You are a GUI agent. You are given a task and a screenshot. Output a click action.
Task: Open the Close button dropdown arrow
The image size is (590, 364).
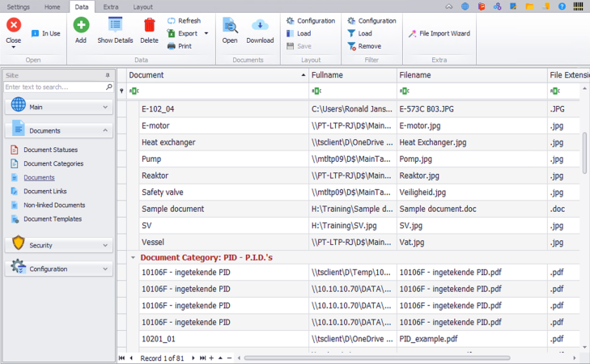pyautogui.click(x=14, y=48)
